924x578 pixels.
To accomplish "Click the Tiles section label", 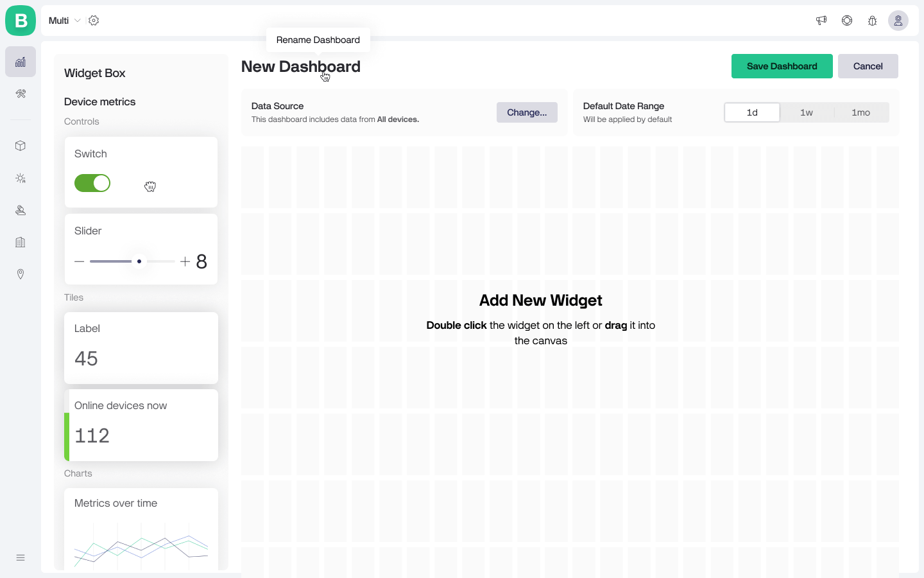I will pyautogui.click(x=74, y=297).
